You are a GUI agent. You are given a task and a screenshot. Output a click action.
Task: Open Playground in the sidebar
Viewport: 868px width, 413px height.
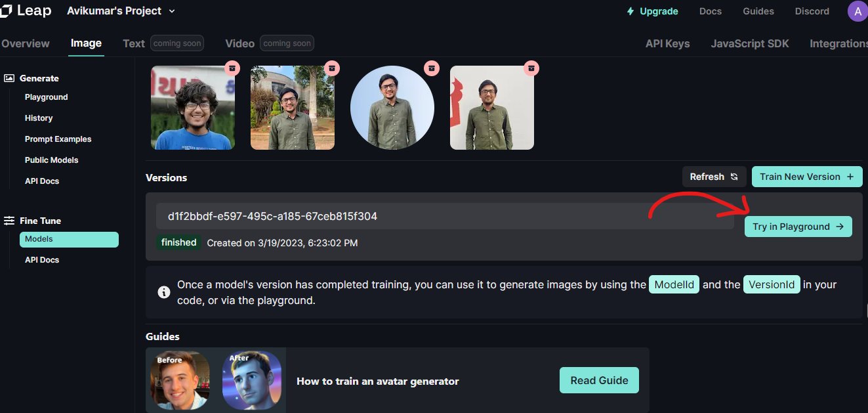tap(46, 97)
